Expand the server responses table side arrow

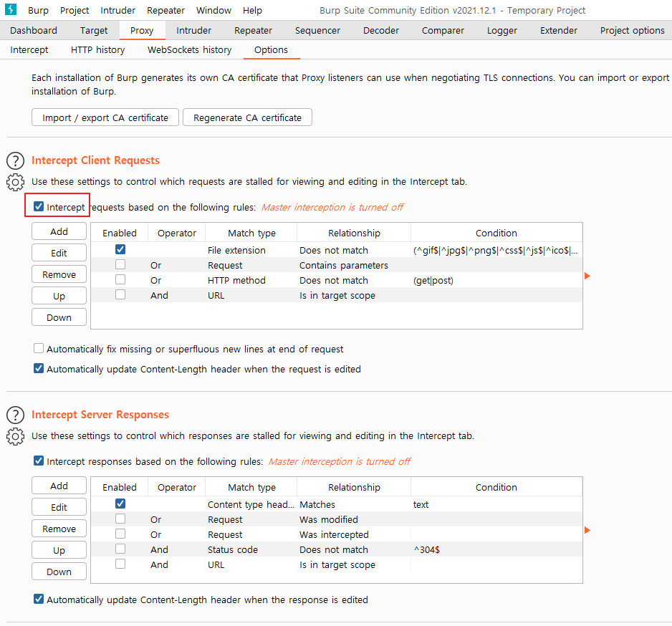pyautogui.click(x=587, y=531)
